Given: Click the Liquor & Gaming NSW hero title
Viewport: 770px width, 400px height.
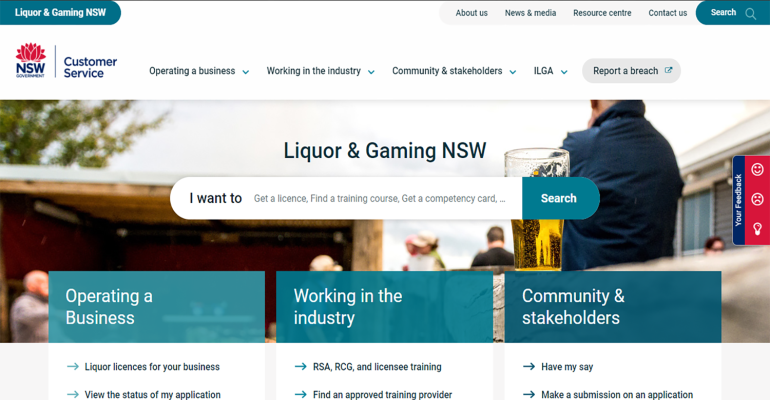Looking at the screenshot, I should [385, 151].
